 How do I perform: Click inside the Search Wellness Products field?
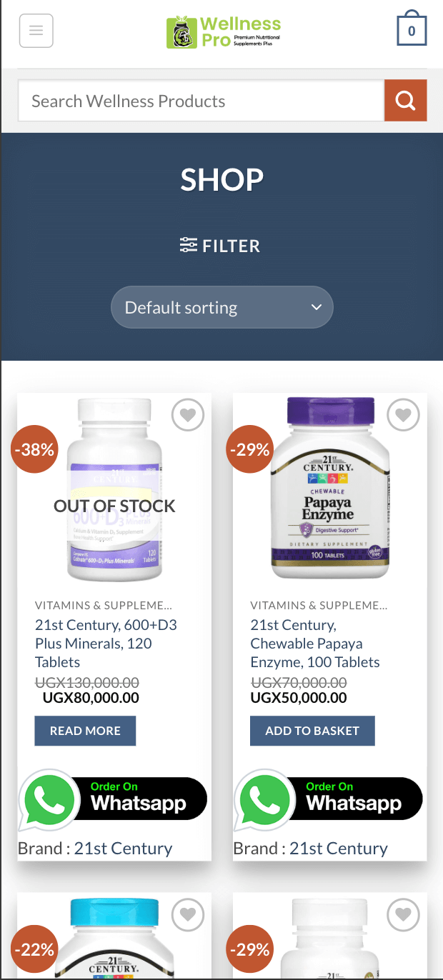click(x=200, y=101)
